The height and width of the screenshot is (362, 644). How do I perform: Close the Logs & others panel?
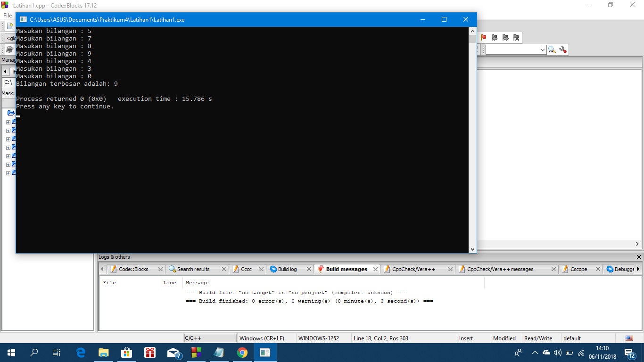(x=639, y=257)
